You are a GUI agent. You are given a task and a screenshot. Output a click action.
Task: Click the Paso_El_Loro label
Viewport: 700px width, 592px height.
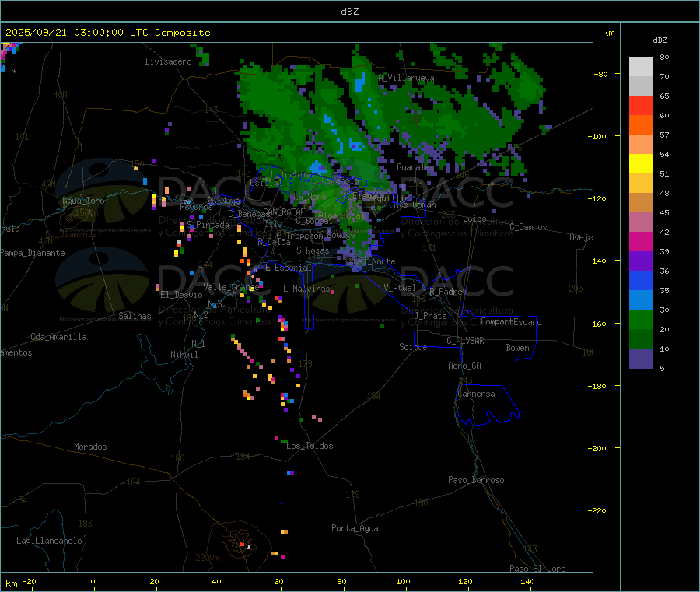[537, 569]
